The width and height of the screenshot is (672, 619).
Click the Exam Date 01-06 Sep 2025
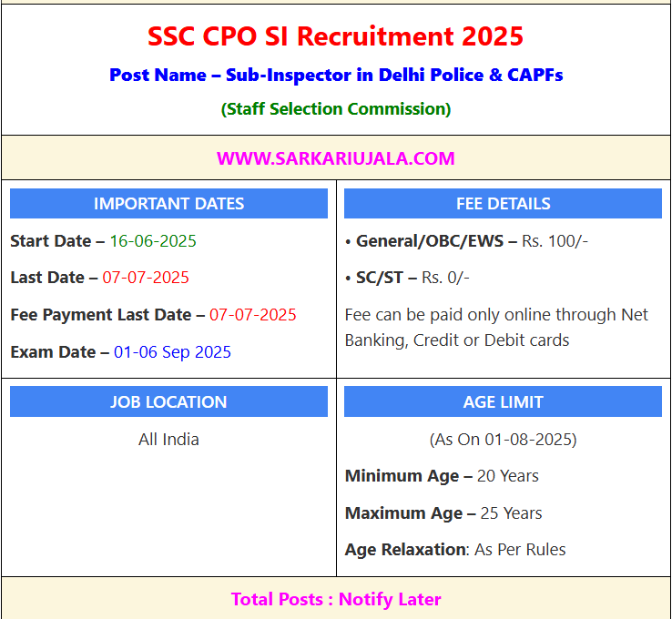click(120, 352)
